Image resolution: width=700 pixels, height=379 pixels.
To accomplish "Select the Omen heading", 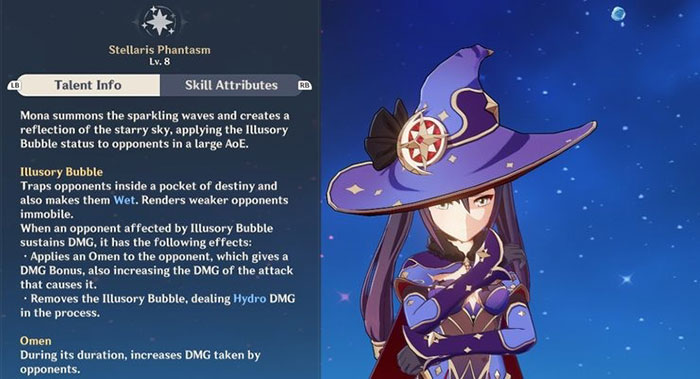I will point(36,341).
